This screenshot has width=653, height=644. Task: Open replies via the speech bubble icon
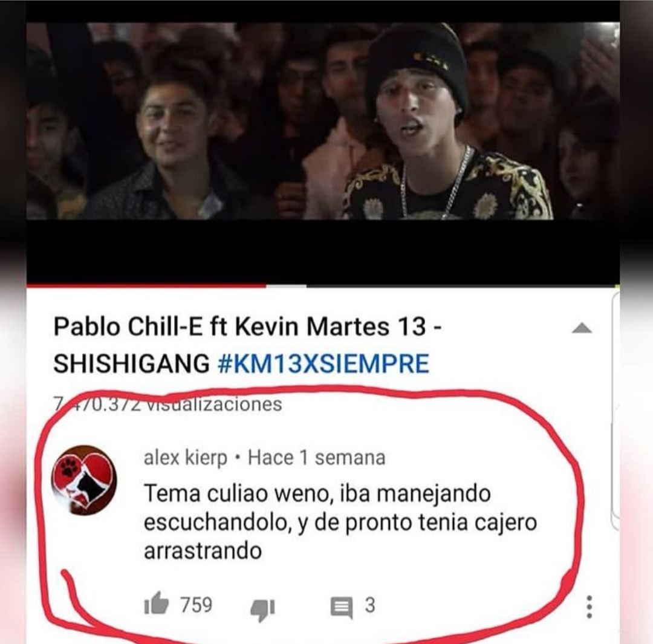(x=342, y=607)
